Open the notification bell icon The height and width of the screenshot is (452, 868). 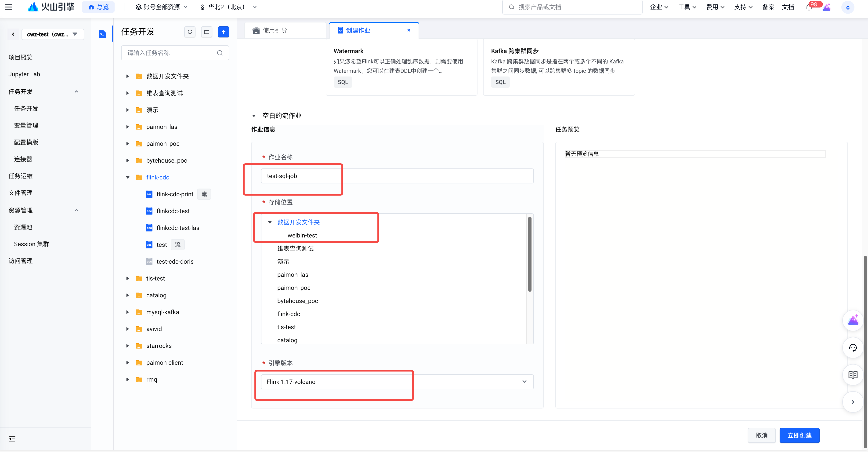click(809, 7)
